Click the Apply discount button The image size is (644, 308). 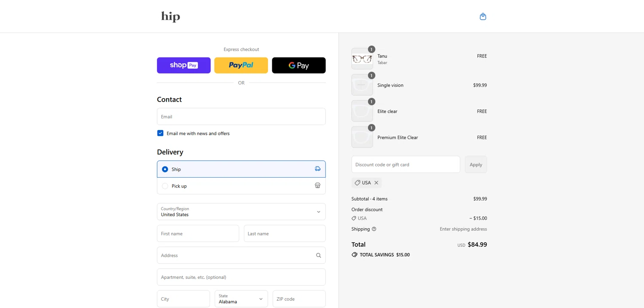click(476, 165)
